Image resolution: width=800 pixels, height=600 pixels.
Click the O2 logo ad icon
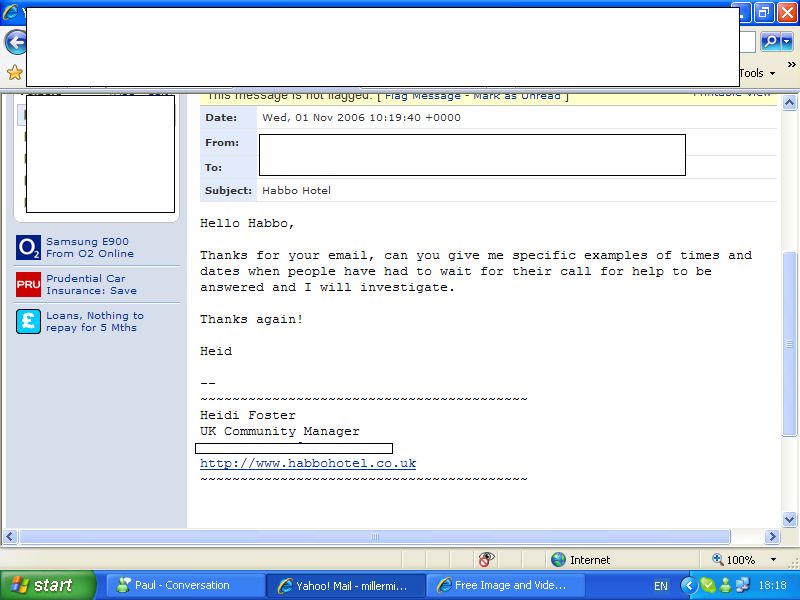click(28, 247)
